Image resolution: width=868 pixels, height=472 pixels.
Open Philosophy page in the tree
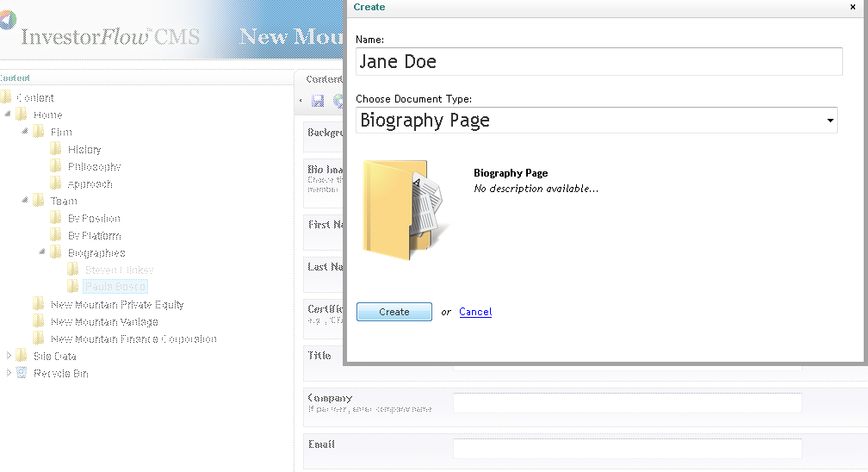coord(94,167)
